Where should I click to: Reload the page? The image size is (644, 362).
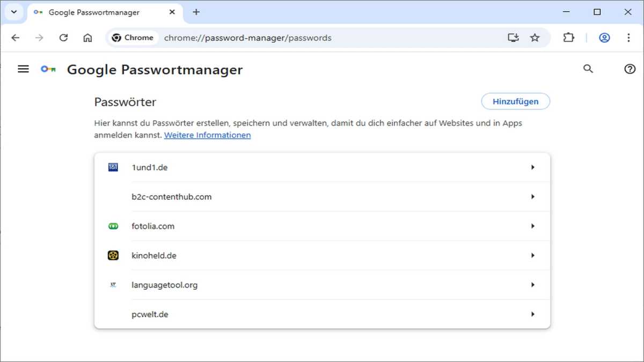[63, 38]
